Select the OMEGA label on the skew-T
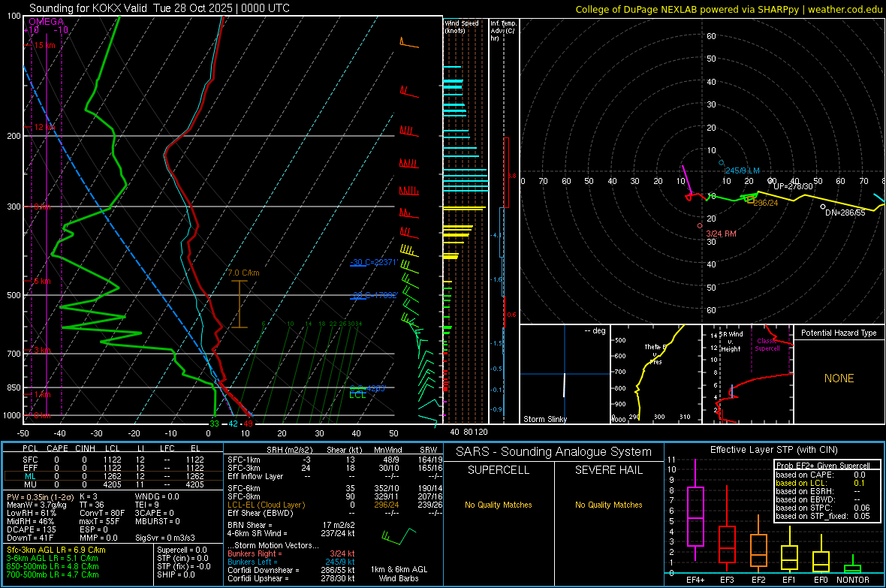 (46, 22)
